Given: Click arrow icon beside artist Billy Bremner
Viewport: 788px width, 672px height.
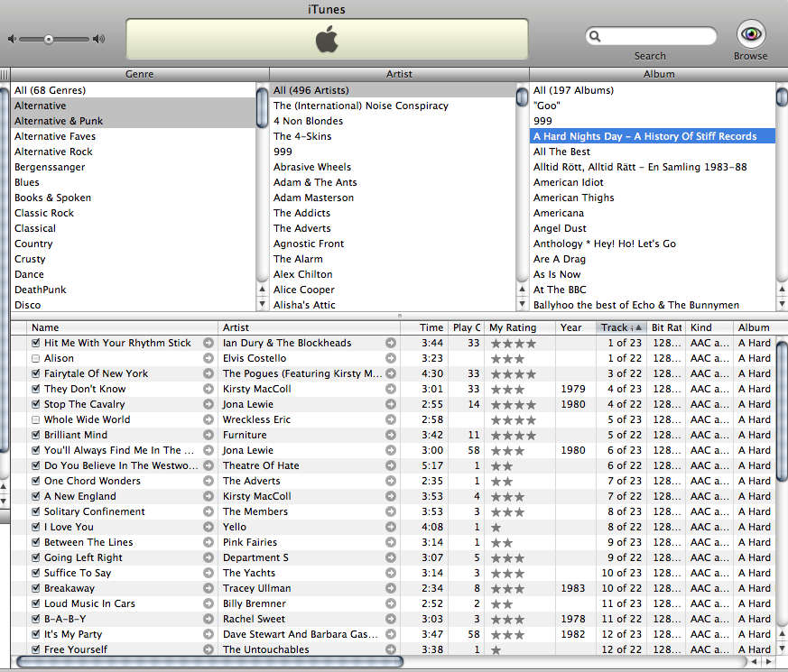Looking at the screenshot, I should (x=391, y=603).
